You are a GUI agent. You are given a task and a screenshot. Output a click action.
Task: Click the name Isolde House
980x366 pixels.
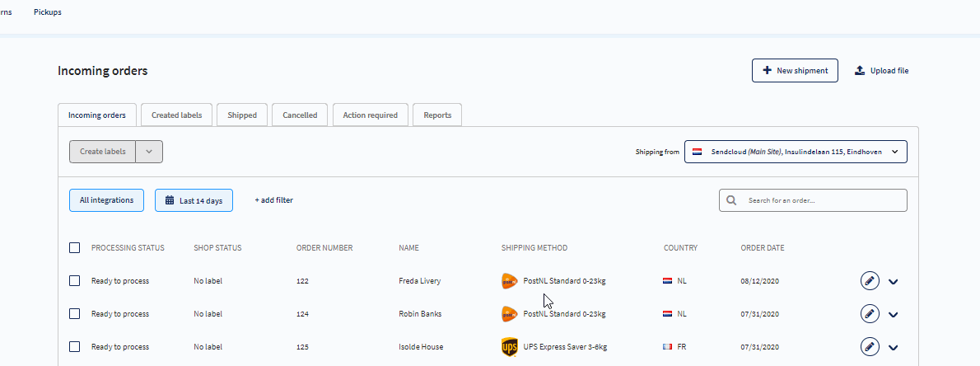(x=421, y=346)
